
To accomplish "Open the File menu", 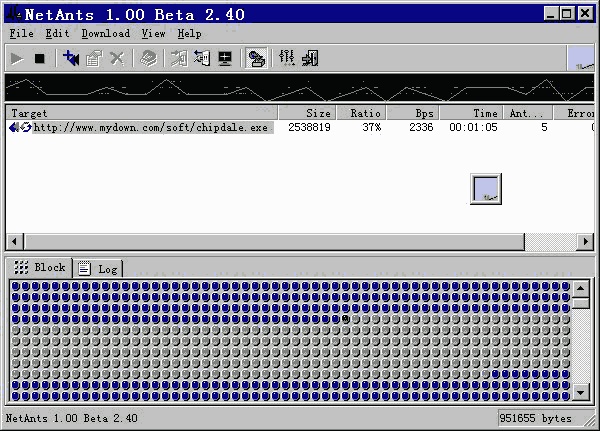I will tap(21, 33).
